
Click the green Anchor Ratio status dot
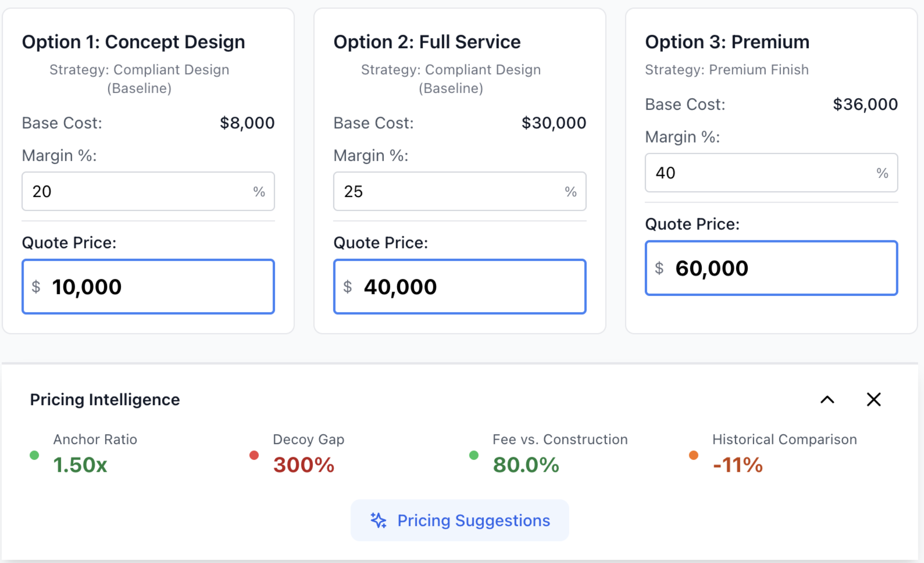coord(34,455)
